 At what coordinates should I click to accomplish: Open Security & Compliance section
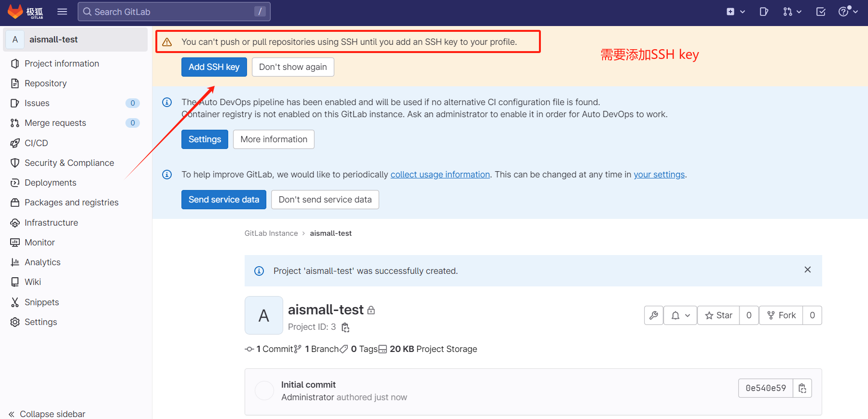click(76, 163)
